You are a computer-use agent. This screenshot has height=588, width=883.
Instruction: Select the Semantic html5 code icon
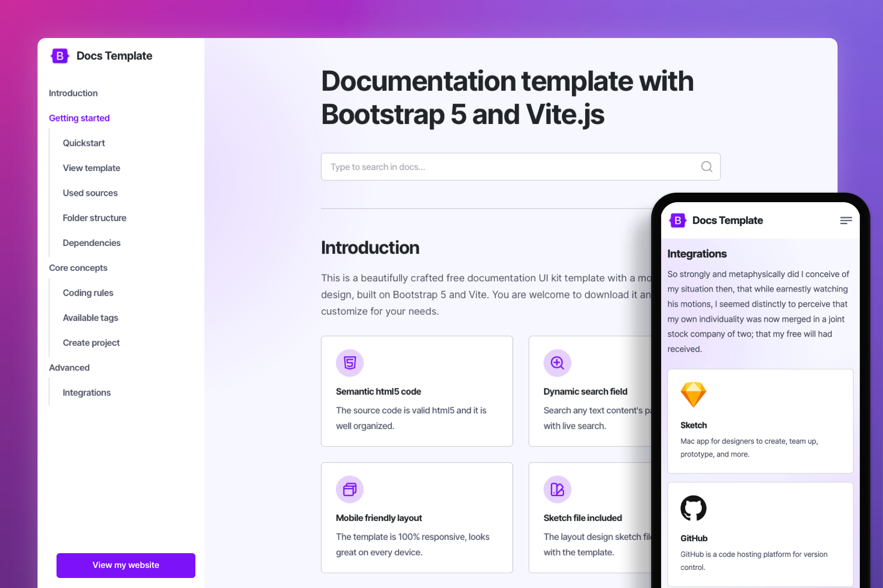click(x=349, y=363)
